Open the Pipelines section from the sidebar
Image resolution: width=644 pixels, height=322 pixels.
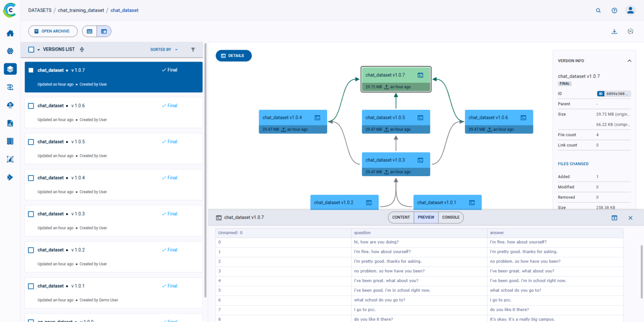click(x=10, y=87)
